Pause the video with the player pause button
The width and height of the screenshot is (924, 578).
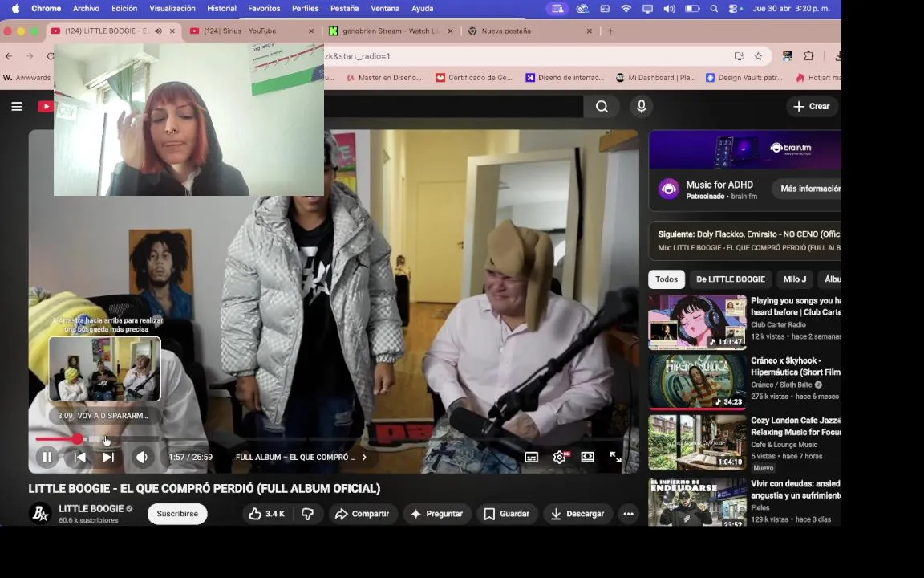point(47,457)
